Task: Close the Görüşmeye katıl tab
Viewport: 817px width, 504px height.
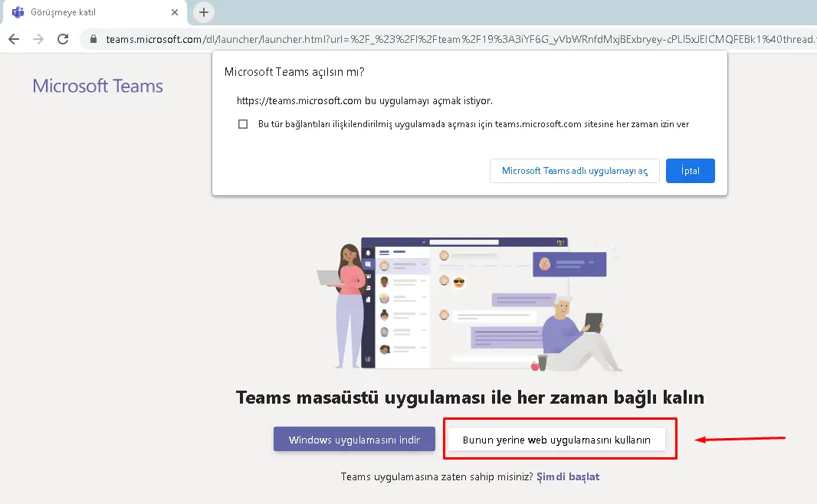Action: pos(176,12)
